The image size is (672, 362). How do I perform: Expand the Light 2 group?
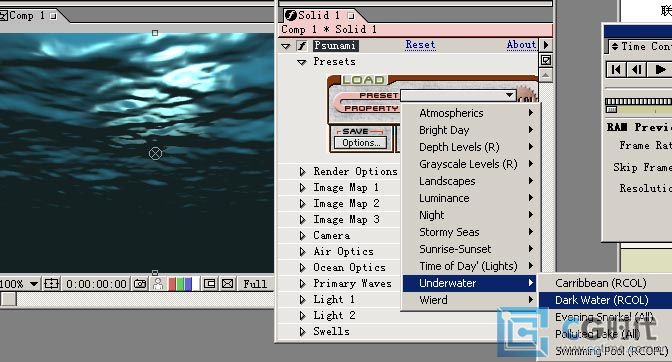tap(303, 316)
